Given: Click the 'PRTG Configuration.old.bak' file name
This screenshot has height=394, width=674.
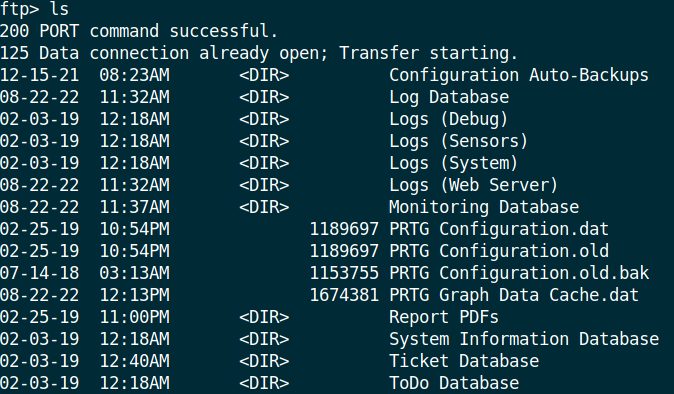Looking at the screenshot, I should pyautogui.click(x=519, y=273).
